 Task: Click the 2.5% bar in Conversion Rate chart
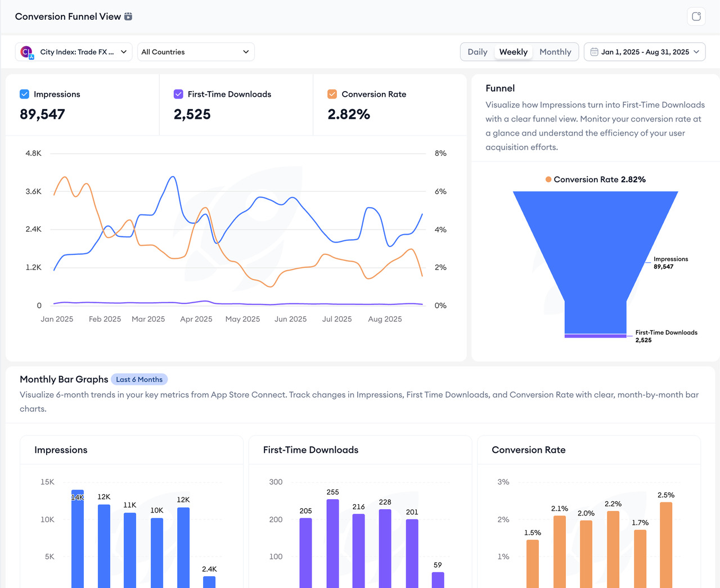pyautogui.click(x=665, y=545)
